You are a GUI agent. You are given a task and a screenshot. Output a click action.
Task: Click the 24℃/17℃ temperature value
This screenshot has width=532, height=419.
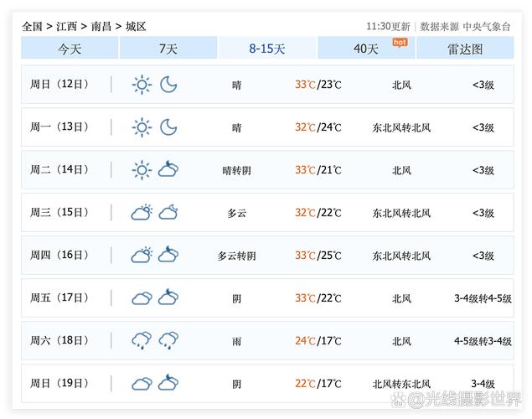[318, 341]
